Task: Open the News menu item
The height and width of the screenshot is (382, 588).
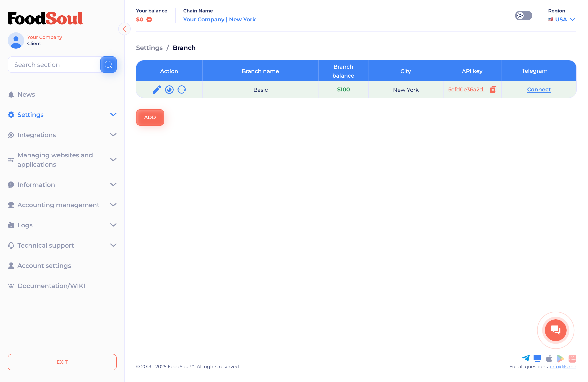Action: pyautogui.click(x=26, y=94)
